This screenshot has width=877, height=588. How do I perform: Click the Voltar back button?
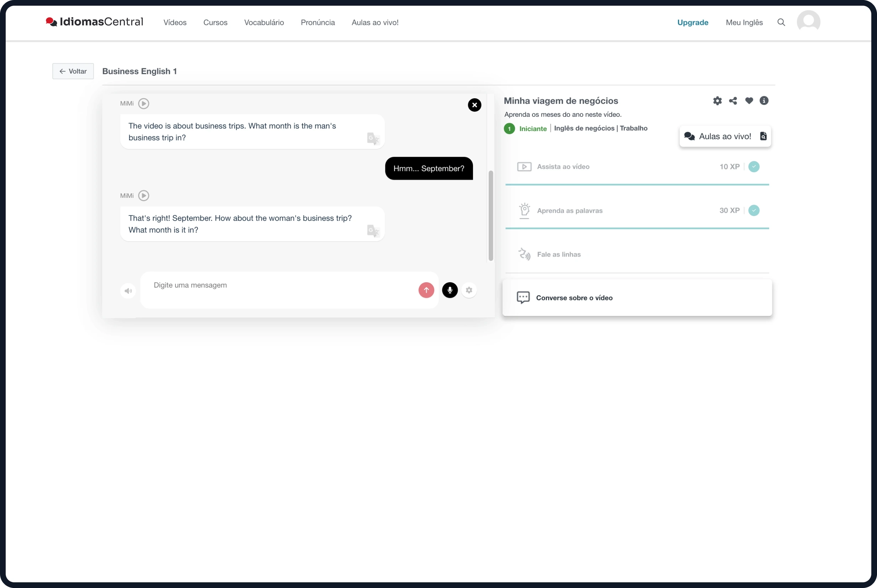(x=73, y=71)
